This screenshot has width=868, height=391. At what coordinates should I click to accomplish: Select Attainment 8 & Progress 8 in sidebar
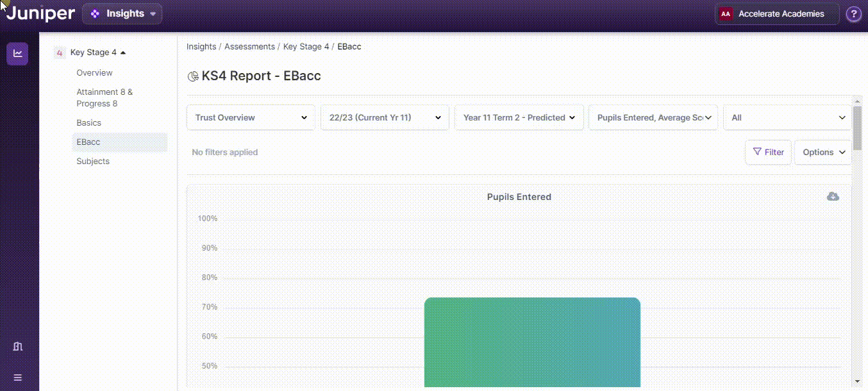(104, 97)
